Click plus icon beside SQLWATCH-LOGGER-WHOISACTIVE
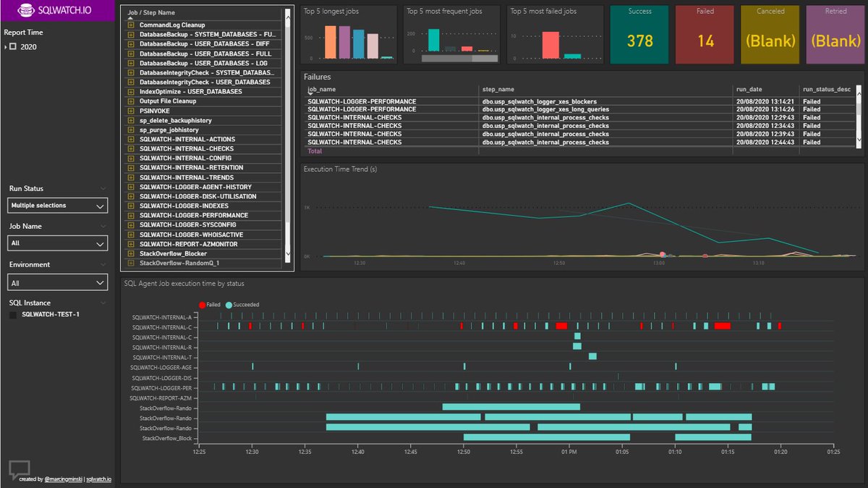Viewport: 868px width, 488px height. click(x=131, y=235)
